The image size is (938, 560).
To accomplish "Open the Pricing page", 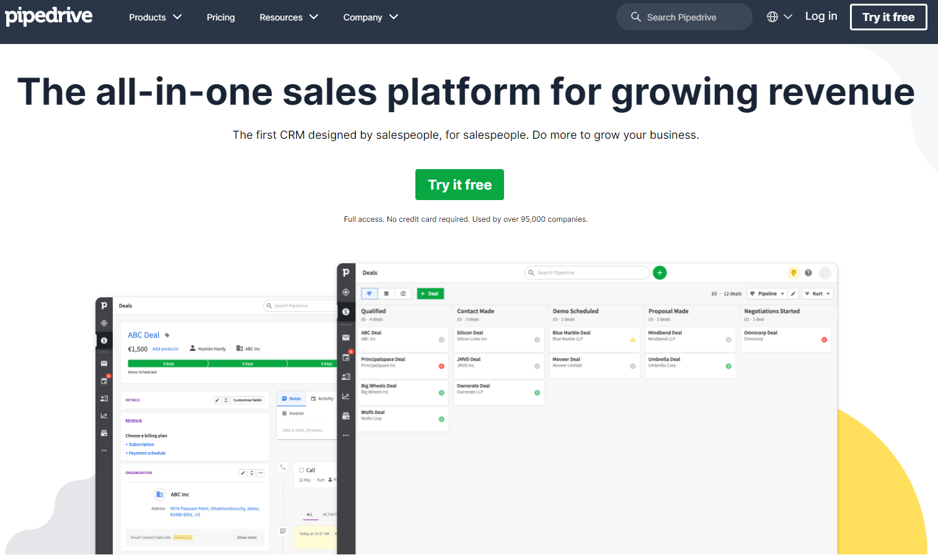I will (x=221, y=17).
